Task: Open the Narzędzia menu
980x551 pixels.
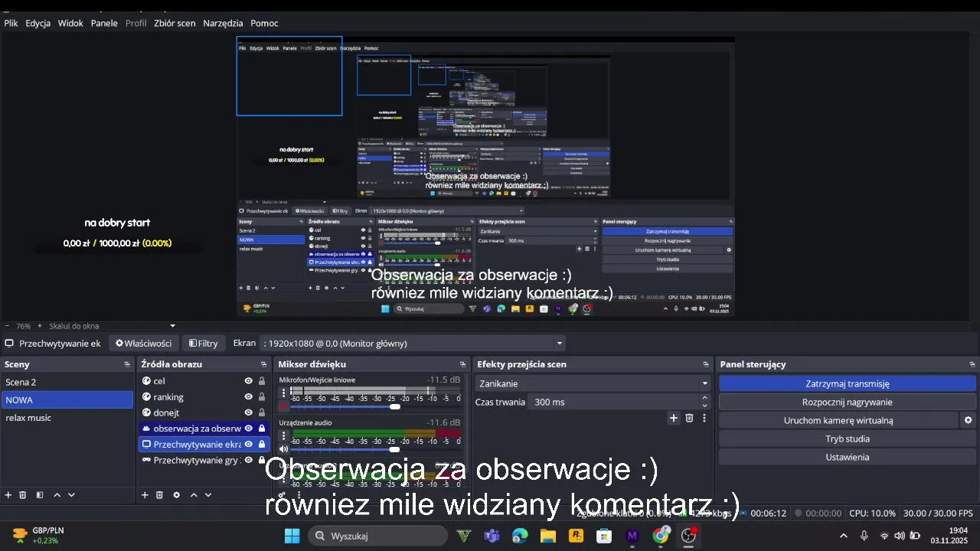Action: pyautogui.click(x=223, y=23)
